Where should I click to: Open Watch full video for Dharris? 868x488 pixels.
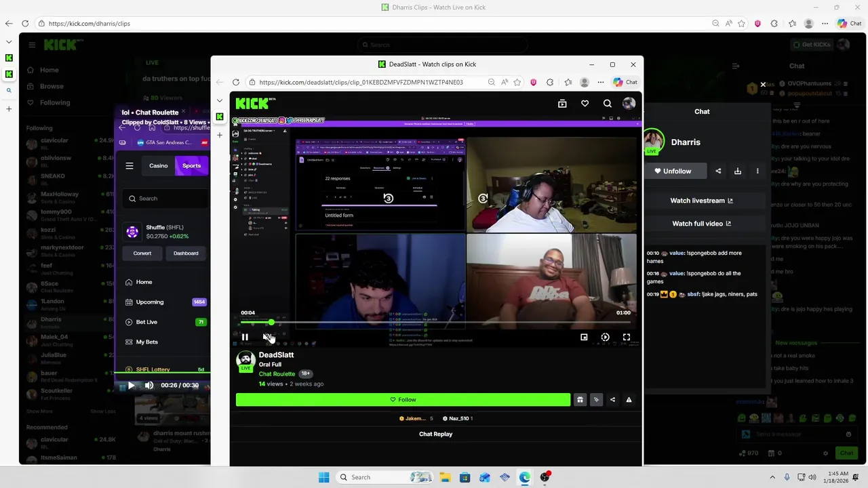click(702, 224)
